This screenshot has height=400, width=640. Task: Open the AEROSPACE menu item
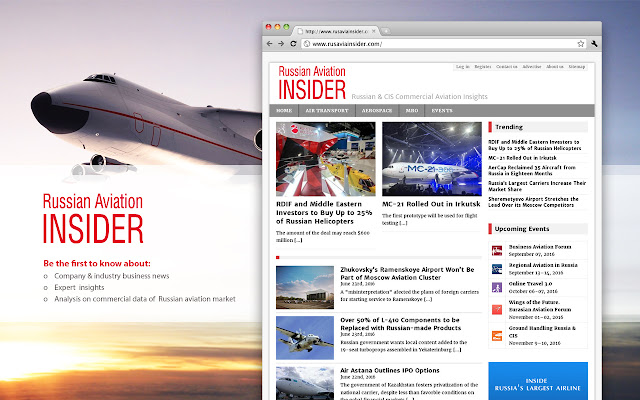tap(377, 111)
